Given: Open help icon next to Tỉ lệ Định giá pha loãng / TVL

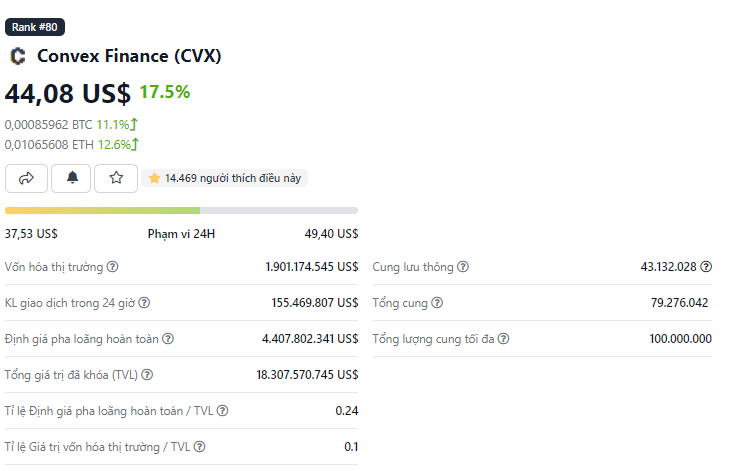Looking at the screenshot, I should (222, 411).
